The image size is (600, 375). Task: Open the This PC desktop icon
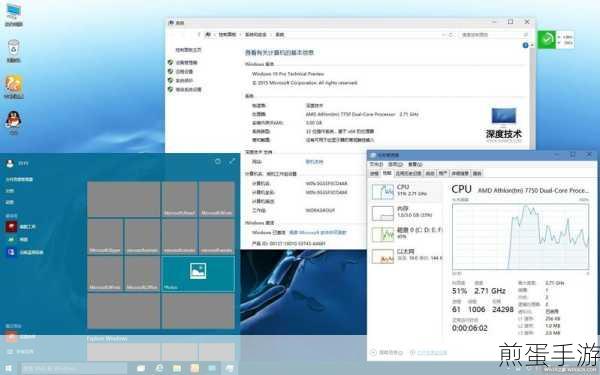[x=14, y=15]
